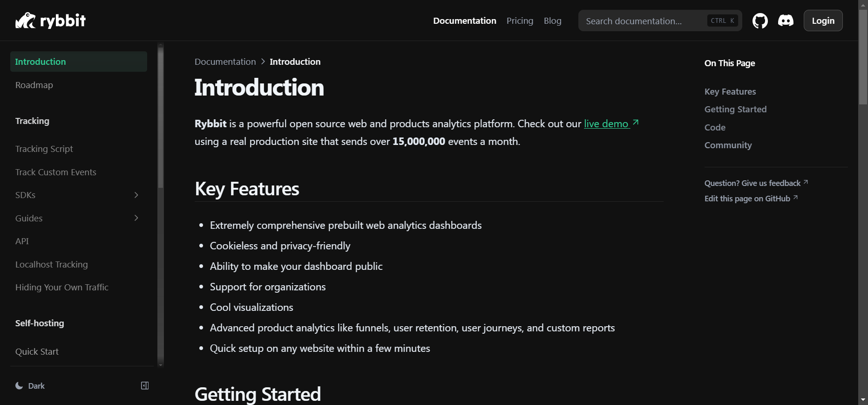Screen dimensions: 868x405
Task: Open the Pricing nav item
Action: (520, 21)
